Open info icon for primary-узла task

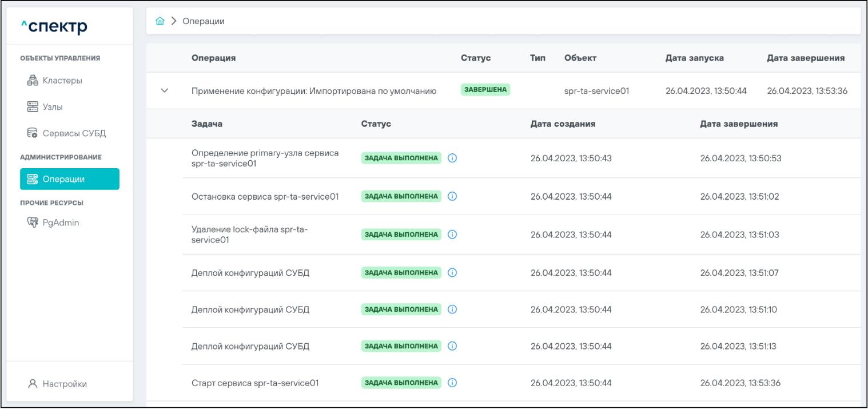tap(452, 158)
